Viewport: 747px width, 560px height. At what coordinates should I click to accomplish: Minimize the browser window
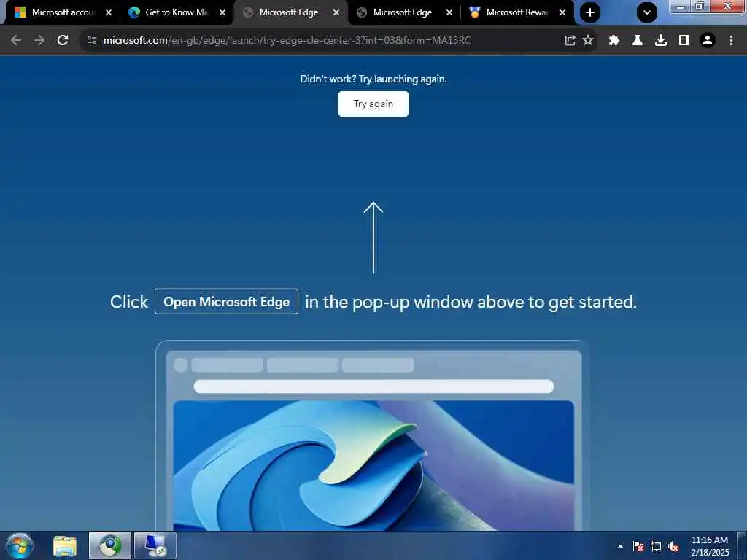tap(681, 6)
